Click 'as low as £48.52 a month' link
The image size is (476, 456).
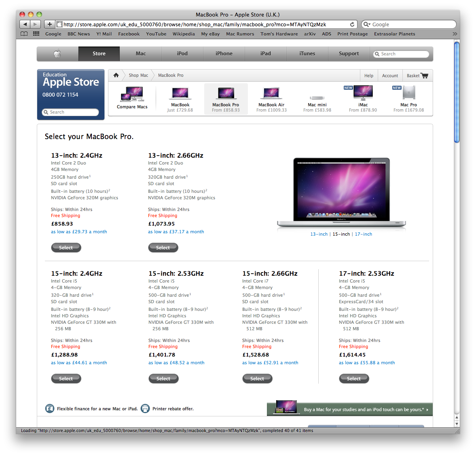(x=176, y=363)
